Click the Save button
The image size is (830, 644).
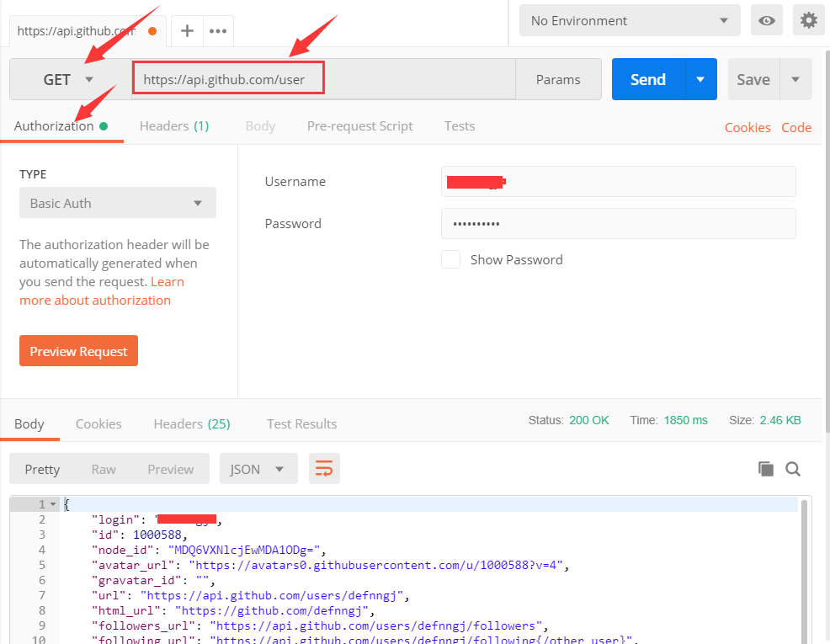coord(753,79)
